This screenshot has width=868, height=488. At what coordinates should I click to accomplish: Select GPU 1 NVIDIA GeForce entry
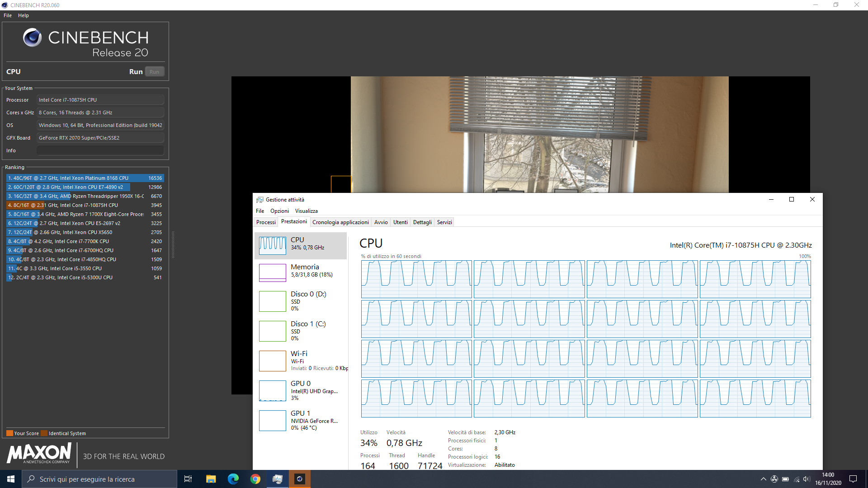301,420
